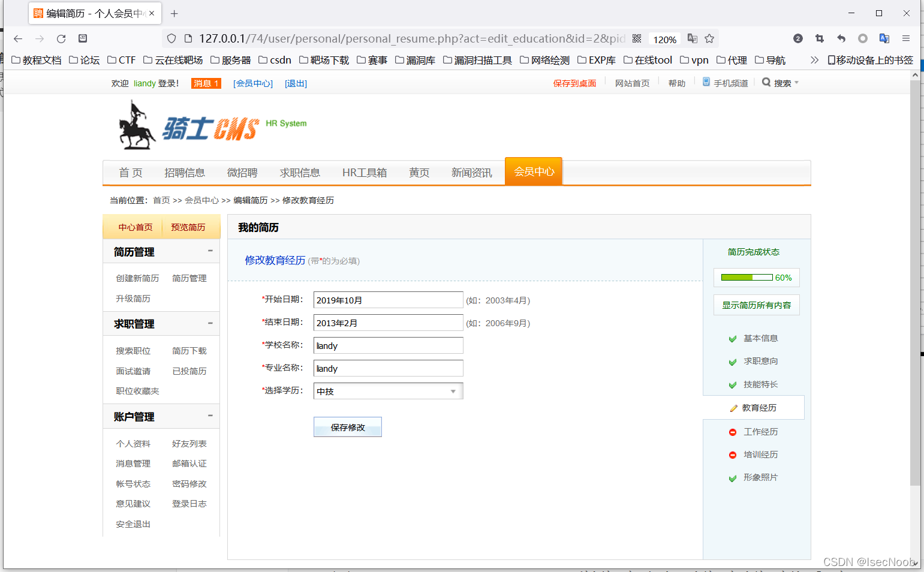Open the 搜索 search with magnifier icon

click(766, 82)
